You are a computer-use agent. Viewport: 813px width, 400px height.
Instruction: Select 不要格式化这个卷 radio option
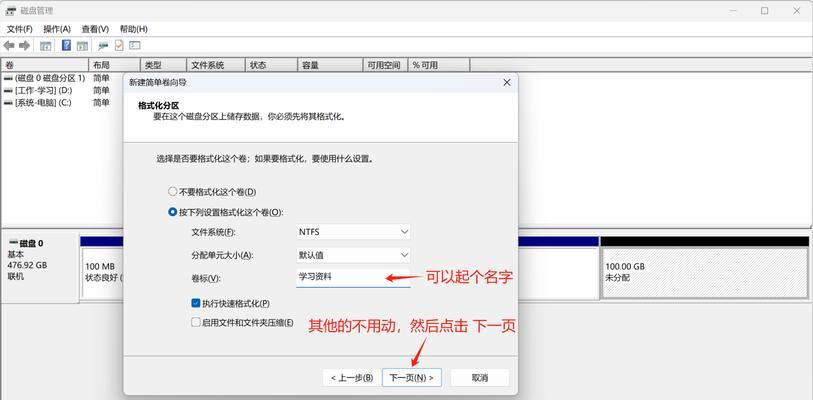pyautogui.click(x=173, y=191)
